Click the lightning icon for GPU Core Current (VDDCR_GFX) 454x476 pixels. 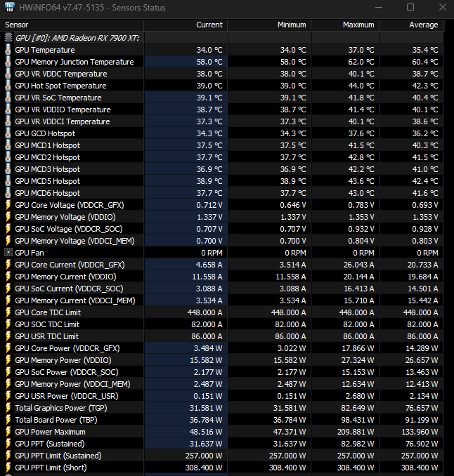pos(8,265)
